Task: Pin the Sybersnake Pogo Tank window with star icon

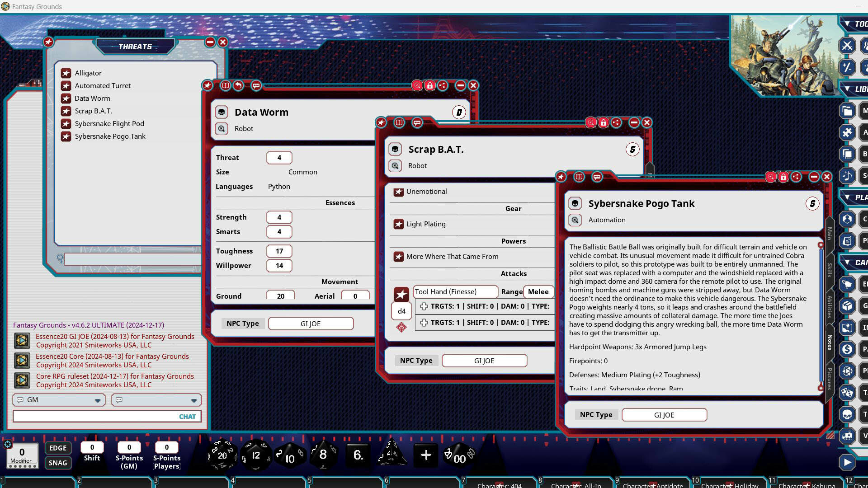Action: point(561,177)
